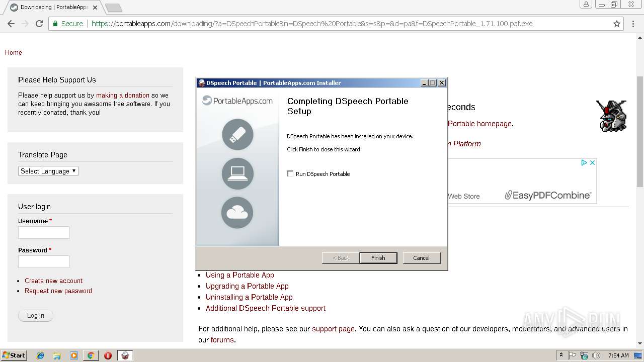This screenshot has width=644, height=362.
Task: Follow the Home breadcrumb link
Action: pyautogui.click(x=14, y=52)
